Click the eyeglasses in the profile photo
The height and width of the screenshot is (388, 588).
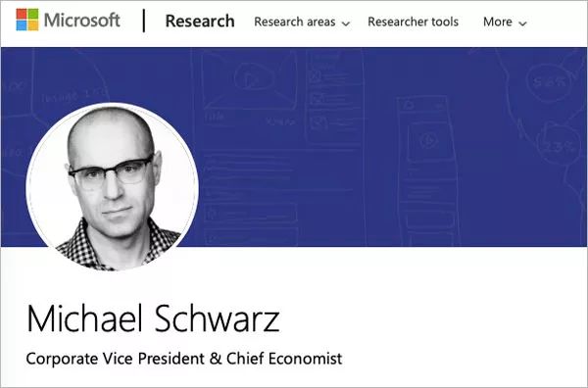click(x=111, y=173)
